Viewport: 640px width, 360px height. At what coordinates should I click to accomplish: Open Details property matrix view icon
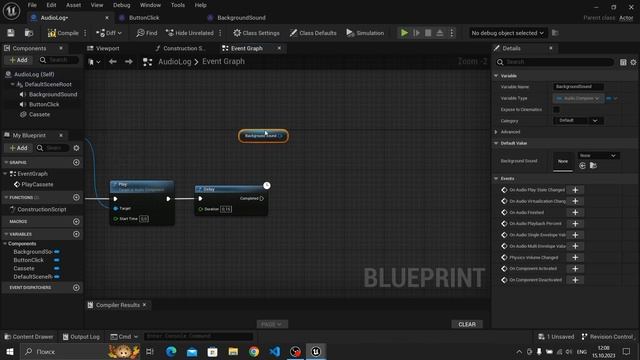[x=623, y=62]
